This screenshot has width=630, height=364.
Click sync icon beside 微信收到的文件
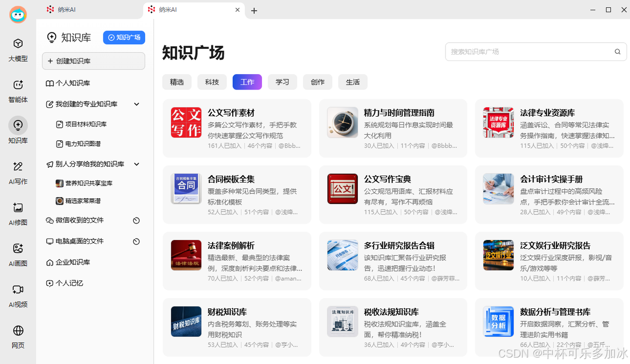[137, 220]
